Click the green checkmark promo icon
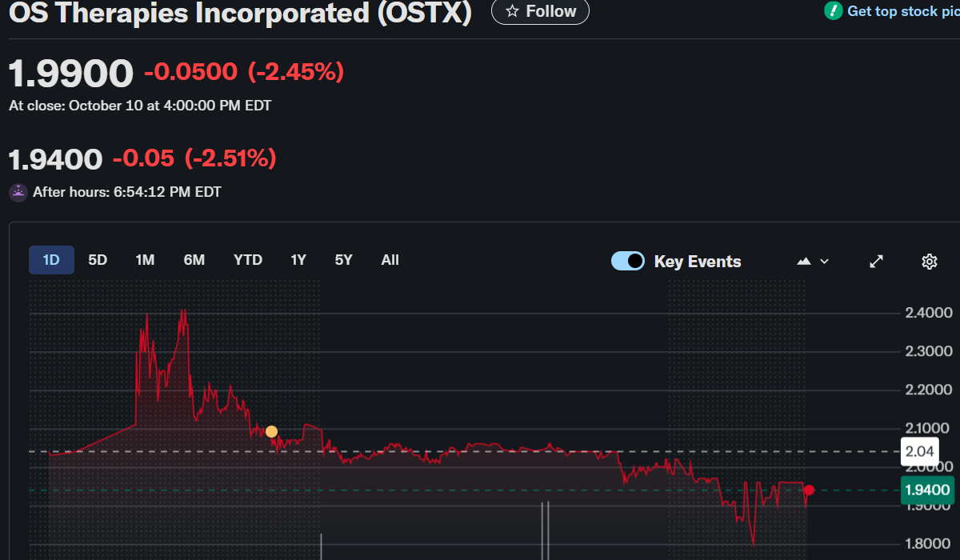Viewport: 960px width, 560px height. pyautogui.click(x=834, y=10)
